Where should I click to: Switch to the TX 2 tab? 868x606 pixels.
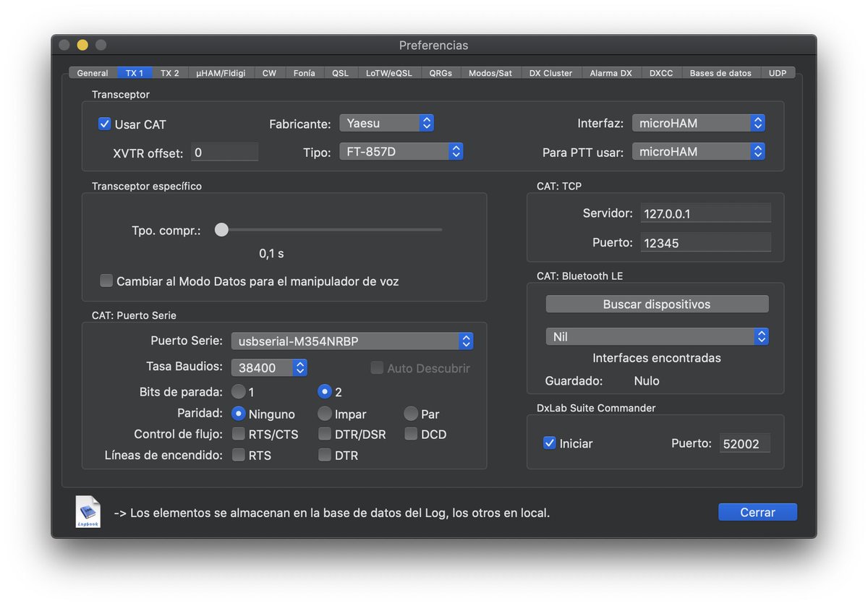(x=170, y=73)
